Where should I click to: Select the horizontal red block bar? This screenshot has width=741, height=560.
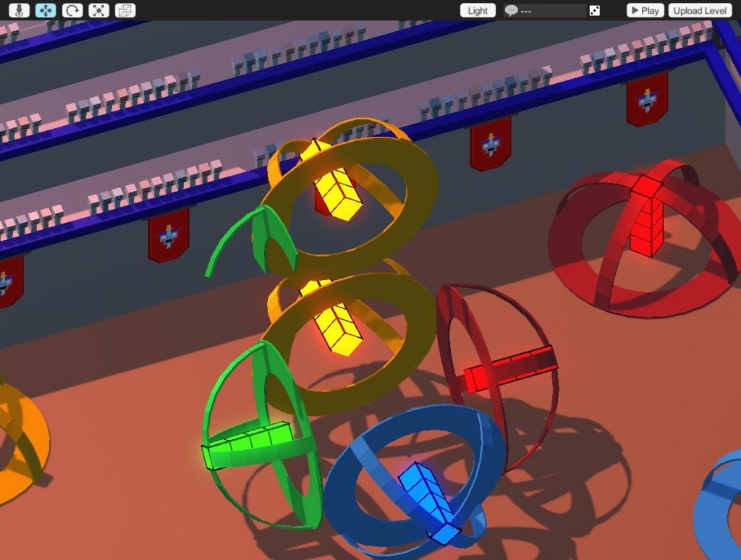coord(511,368)
